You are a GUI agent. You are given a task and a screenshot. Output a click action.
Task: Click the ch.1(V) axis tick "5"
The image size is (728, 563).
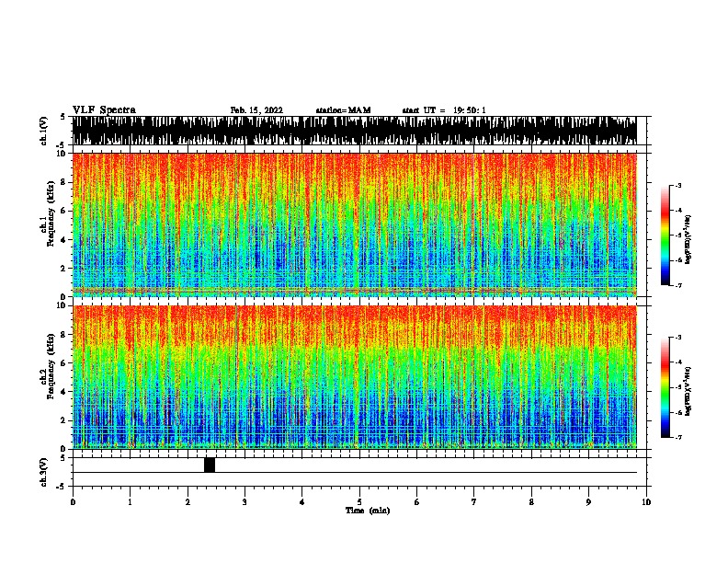coord(63,117)
